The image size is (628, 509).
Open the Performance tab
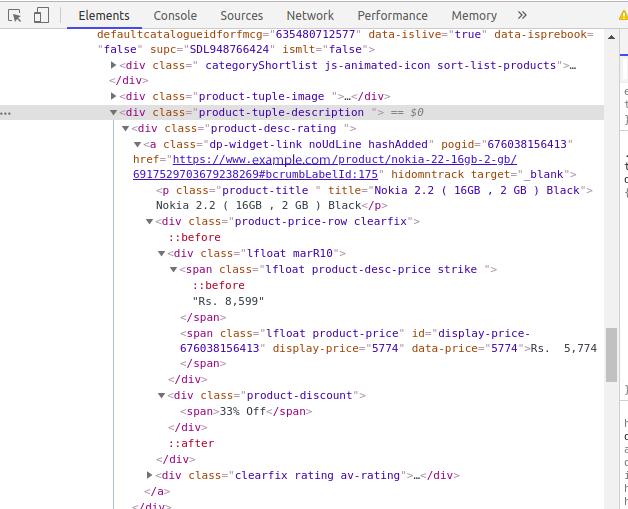(x=392, y=16)
